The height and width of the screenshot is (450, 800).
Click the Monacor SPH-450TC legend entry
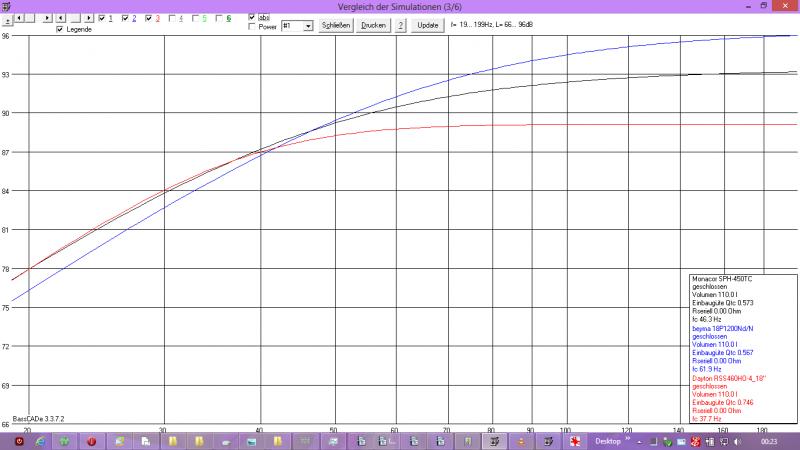coord(722,279)
